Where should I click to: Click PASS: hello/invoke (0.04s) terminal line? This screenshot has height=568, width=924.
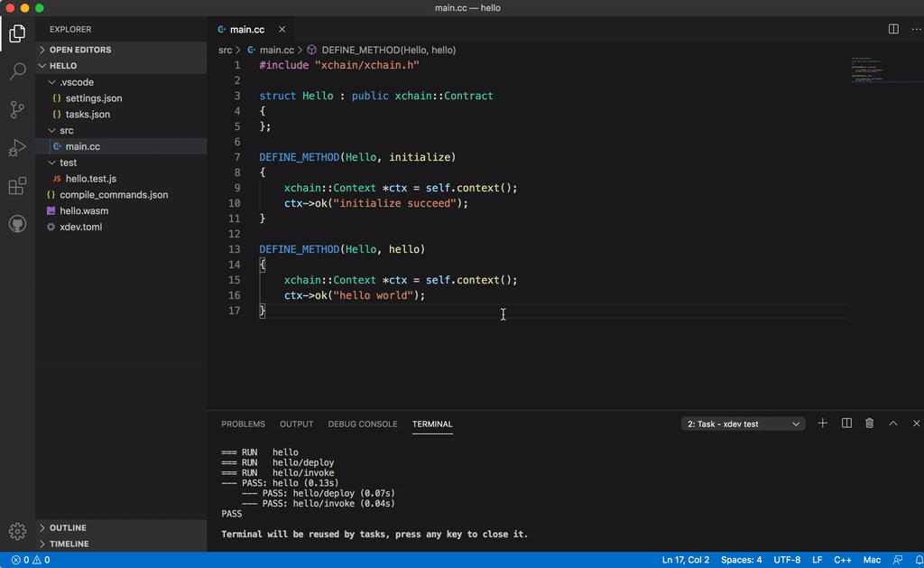click(x=319, y=504)
